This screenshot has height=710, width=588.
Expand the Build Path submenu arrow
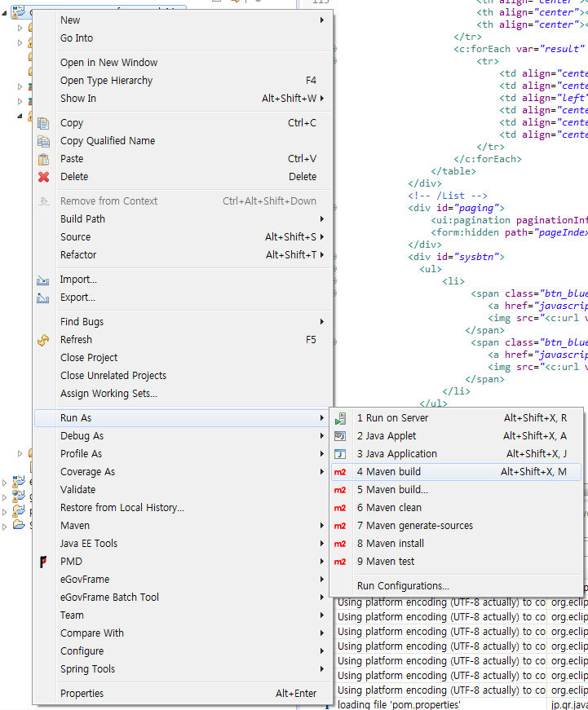(322, 219)
